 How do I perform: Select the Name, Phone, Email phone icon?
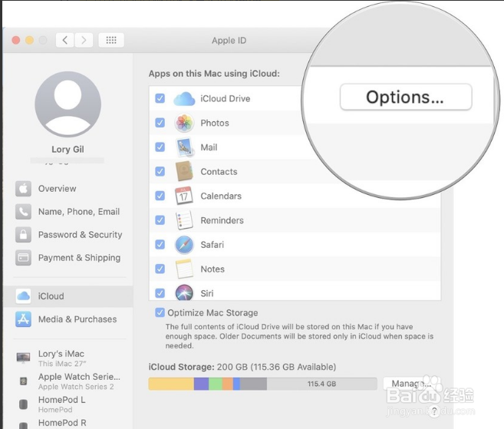24,212
